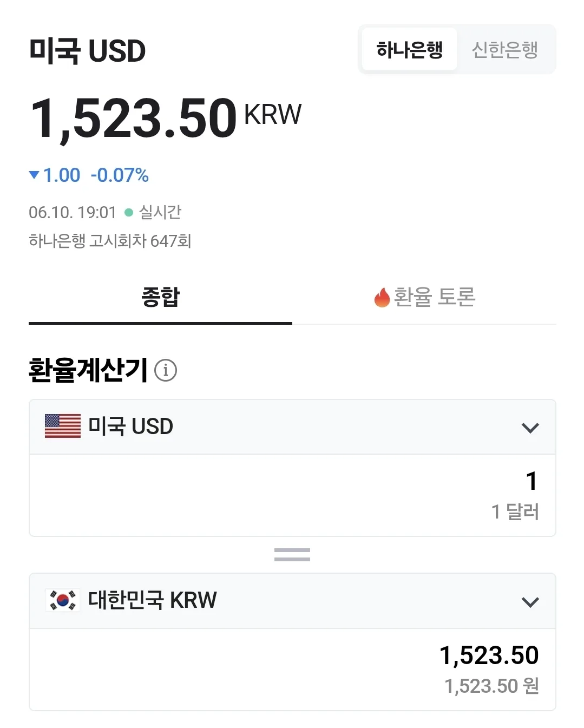Tap the 하나은행 고시회차 647회 text

[x=110, y=240]
